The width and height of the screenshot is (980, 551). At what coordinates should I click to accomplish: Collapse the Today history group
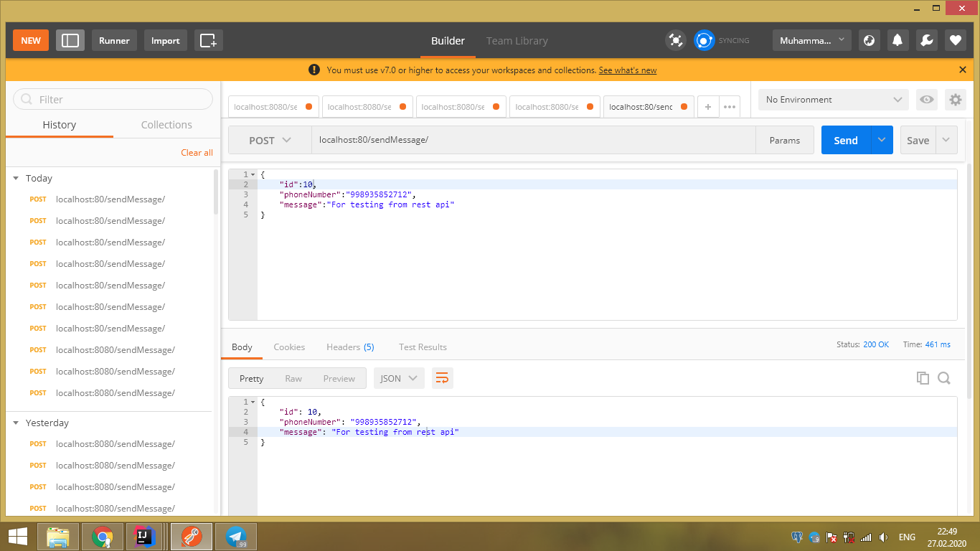coord(16,178)
